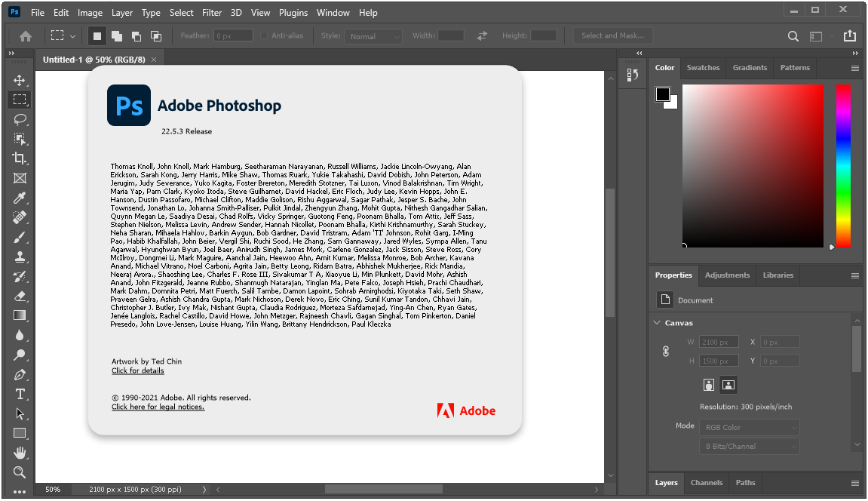The image size is (868, 501).
Task: Set canvas orientation to portrait
Action: point(709,385)
